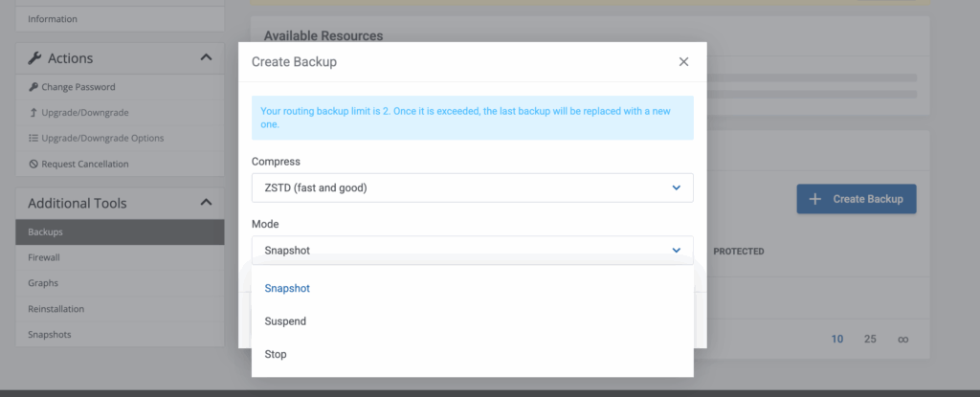980x397 pixels.
Task: Click the Request Cancellation ban icon
Action: pyautogui.click(x=33, y=165)
